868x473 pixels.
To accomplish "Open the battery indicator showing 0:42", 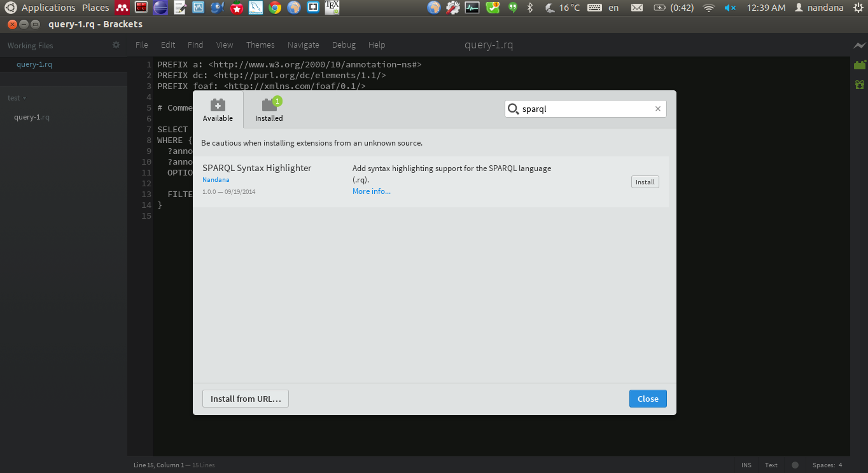I will (673, 8).
